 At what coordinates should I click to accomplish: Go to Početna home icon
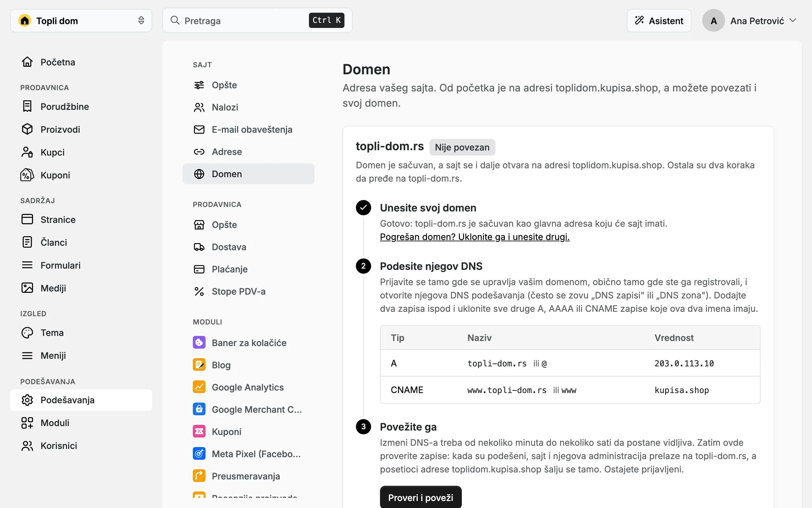pyautogui.click(x=27, y=62)
